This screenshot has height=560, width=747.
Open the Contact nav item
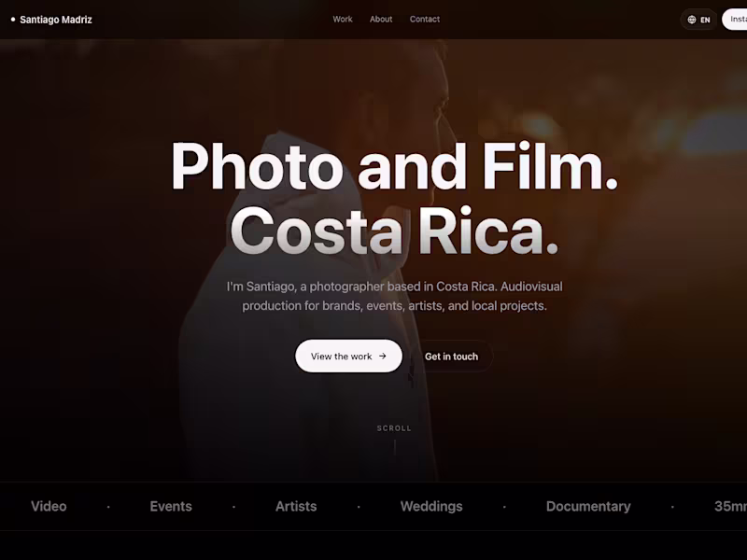[425, 19]
